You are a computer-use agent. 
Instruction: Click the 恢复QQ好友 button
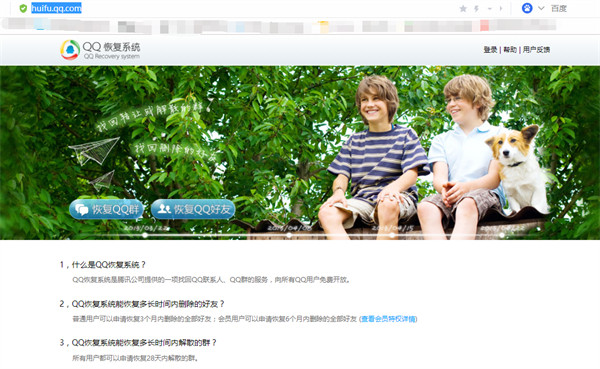[193, 209]
